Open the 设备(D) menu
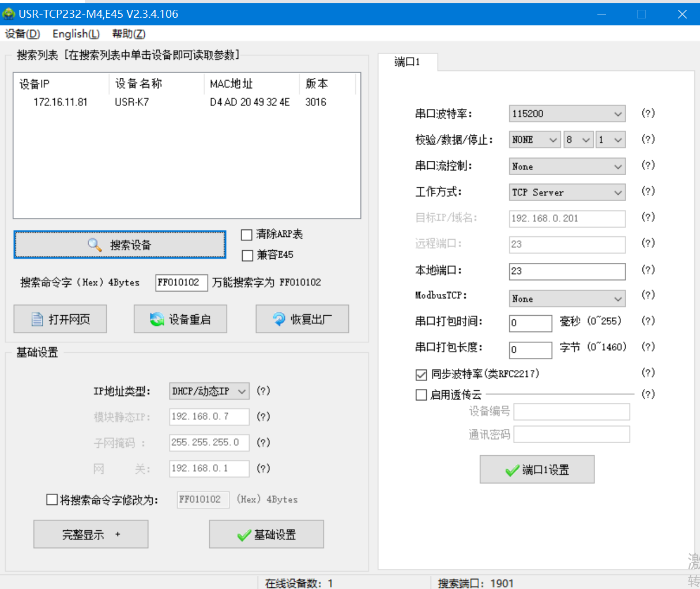 pyautogui.click(x=22, y=34)
